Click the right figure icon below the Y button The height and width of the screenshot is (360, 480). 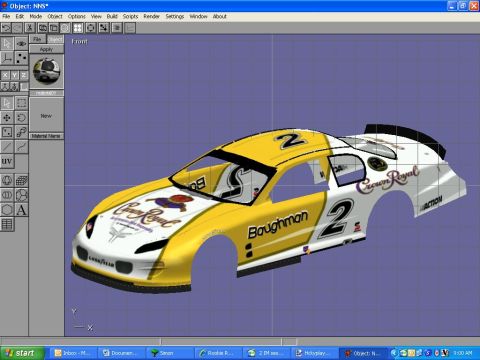[x=14, y=87]
